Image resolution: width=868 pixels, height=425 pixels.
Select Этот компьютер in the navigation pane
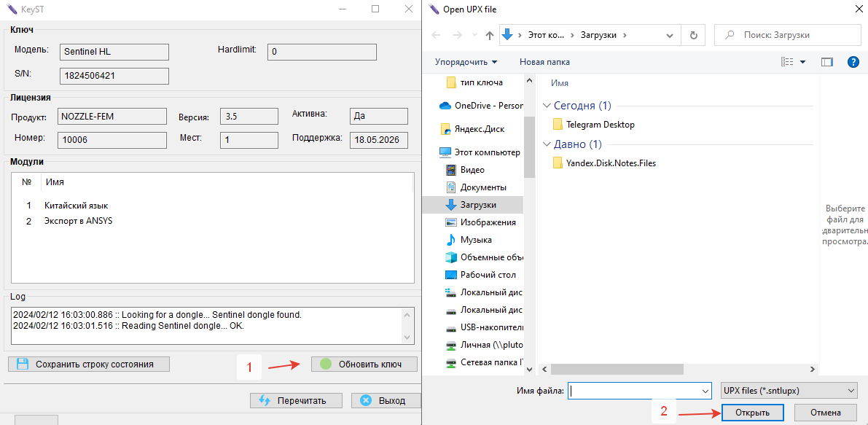(480, 152)
